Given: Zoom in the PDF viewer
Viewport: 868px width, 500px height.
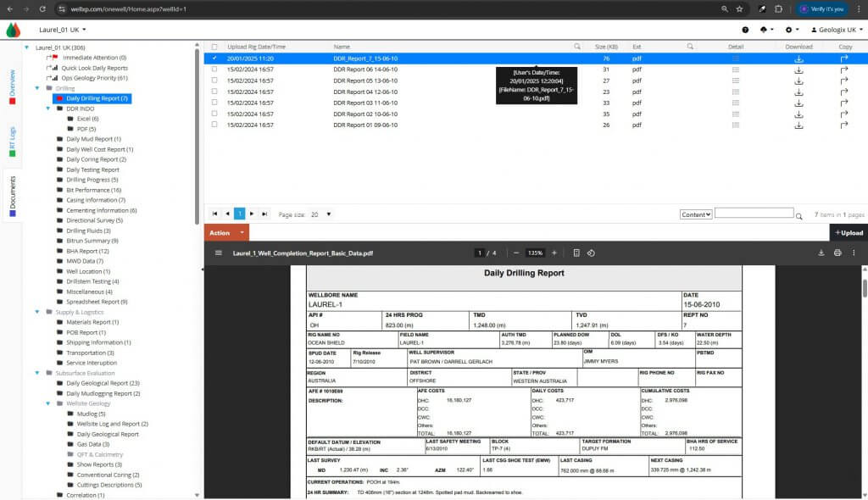Looking at the screenshot, I should coord(554,253).
